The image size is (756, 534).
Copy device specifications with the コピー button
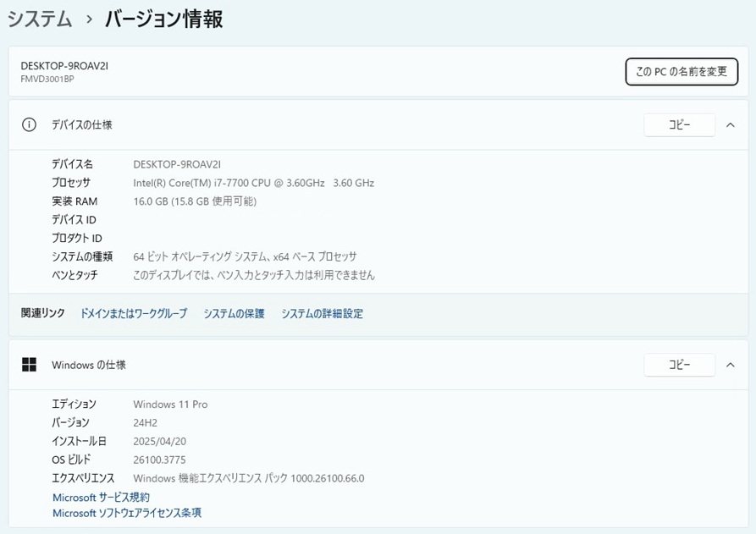679,124
